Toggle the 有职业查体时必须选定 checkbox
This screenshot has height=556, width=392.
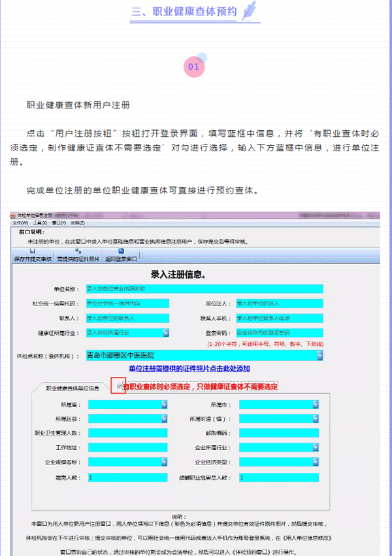tap(120, 386)
